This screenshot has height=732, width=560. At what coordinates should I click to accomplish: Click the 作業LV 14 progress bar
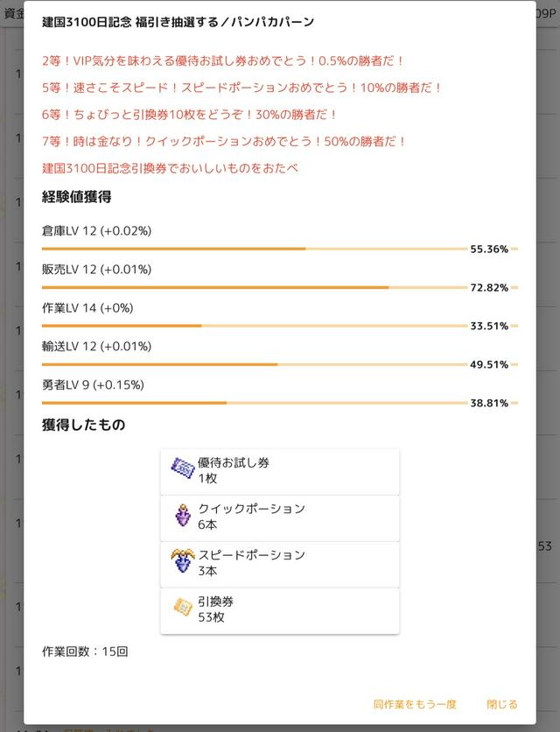(254, 326)
